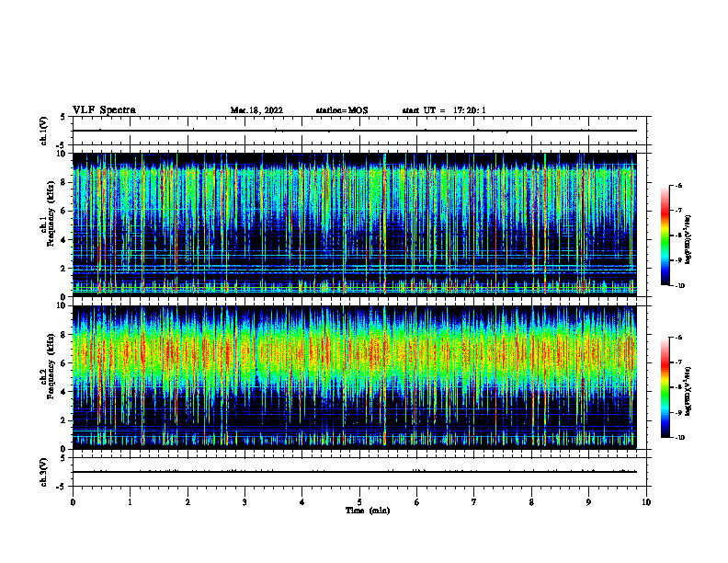728x563 pixels.
Task: Select the ch.1 "Frequency (kHz)" axis label
Action: tap(52, 213)
